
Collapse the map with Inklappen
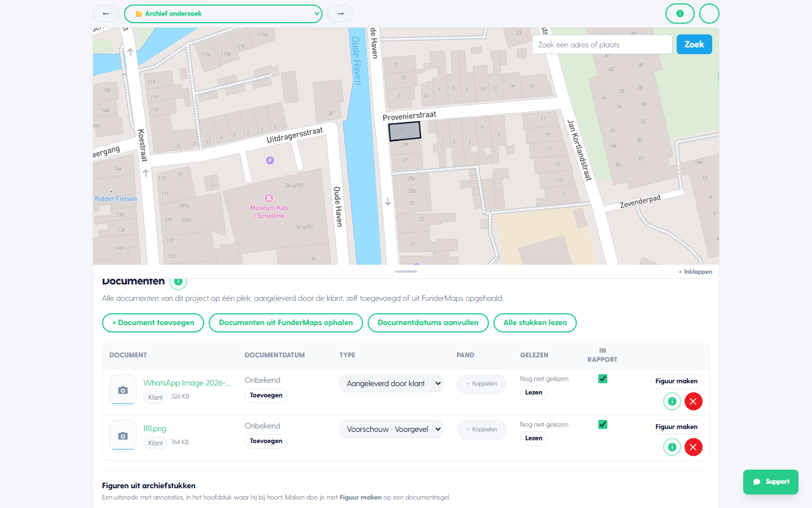tap(695, 271)
